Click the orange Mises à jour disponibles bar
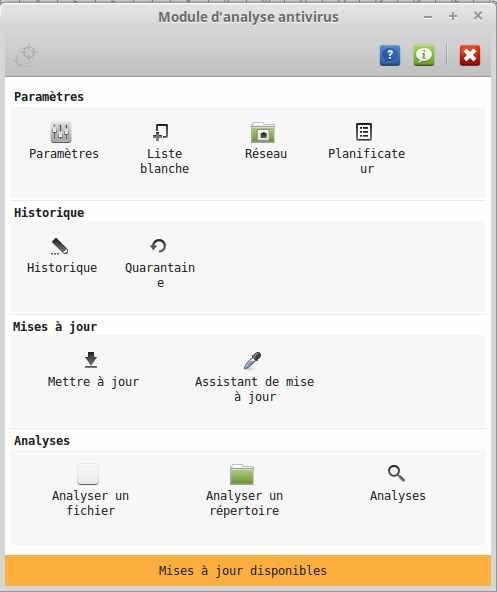Screen dimensions: 497x592 [x=247, y=570]
